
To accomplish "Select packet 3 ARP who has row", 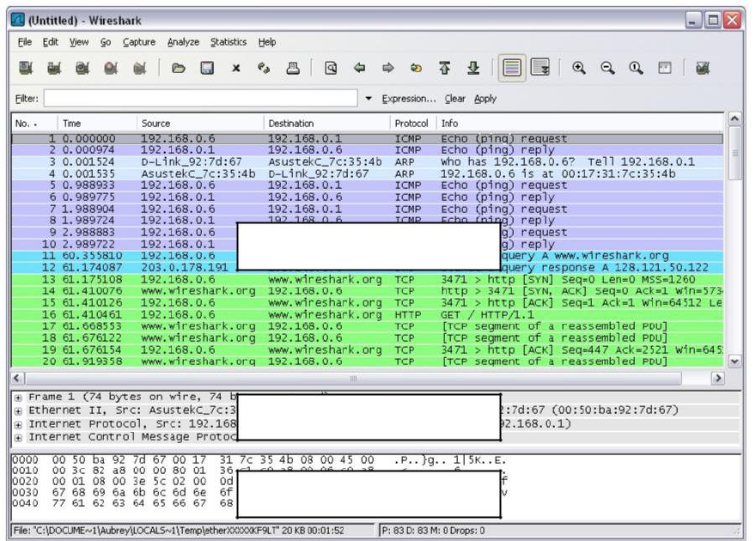I will (368, 161).
